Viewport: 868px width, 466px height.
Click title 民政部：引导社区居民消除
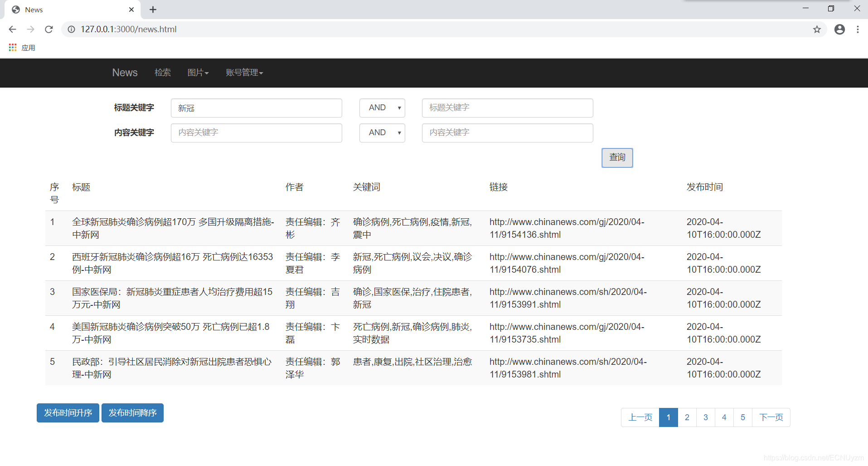172,368
